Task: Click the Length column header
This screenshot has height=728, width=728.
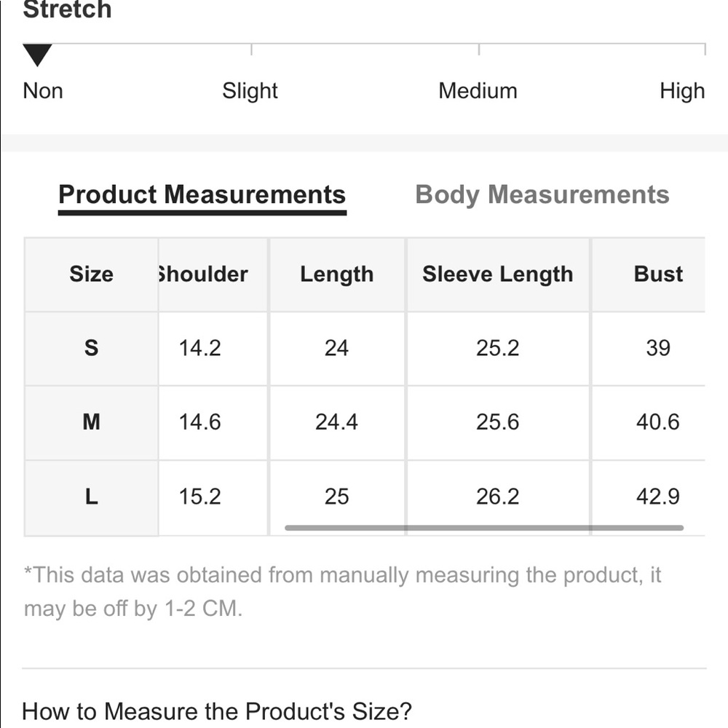Action: (x=336, y=274)
